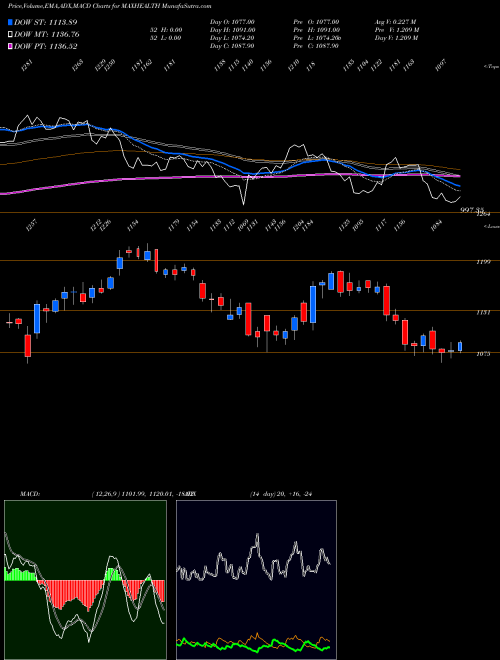
Task: Select the magenta DOW PT legend swatch
Action: click(x=10, y=46)
